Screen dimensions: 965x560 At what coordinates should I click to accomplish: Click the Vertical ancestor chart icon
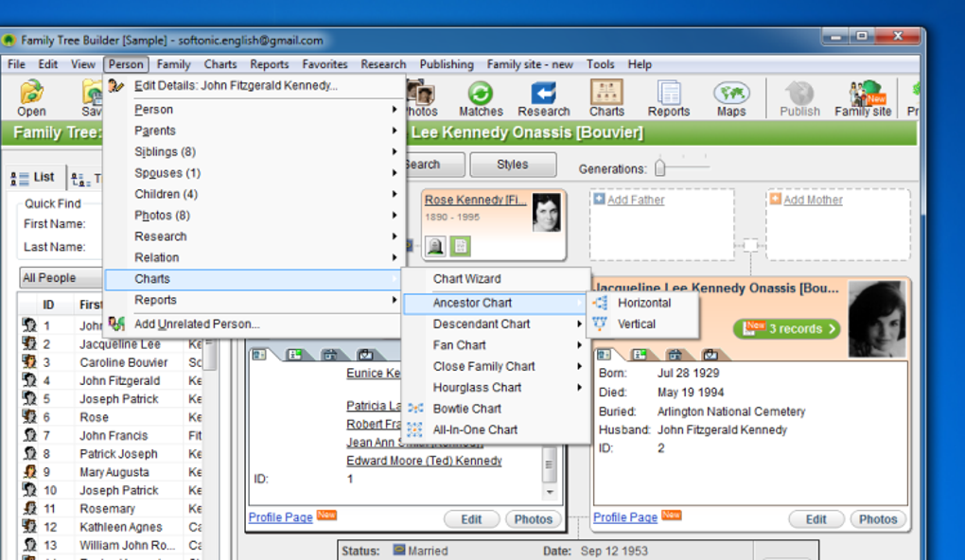[600, 324]
